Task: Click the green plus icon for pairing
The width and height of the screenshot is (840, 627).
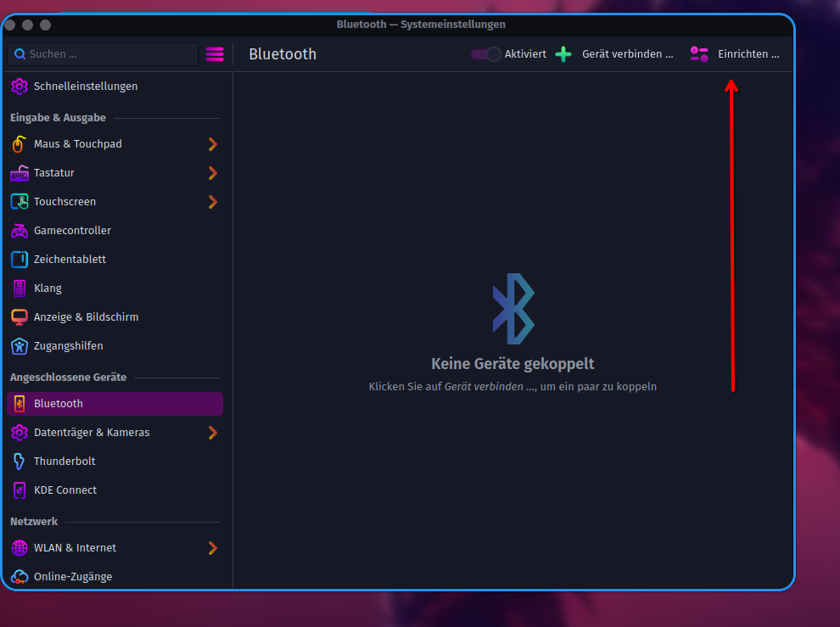Action: coord(563,54)
